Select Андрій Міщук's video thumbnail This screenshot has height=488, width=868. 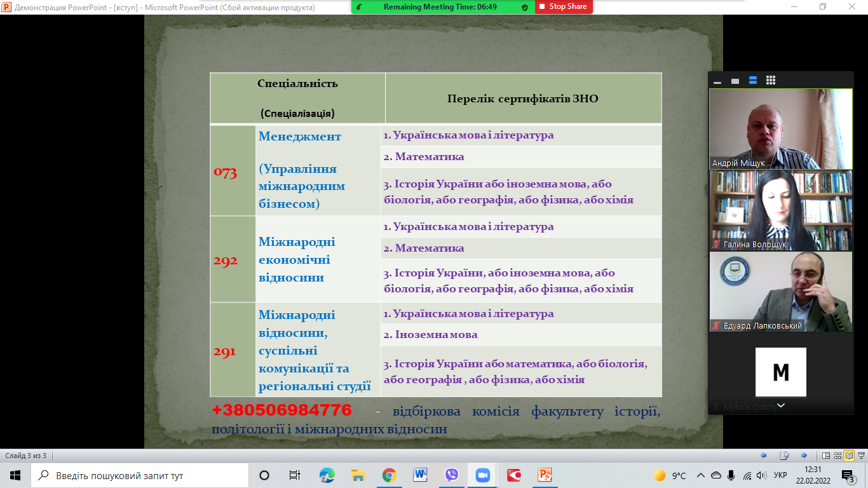tap(780, 128)
